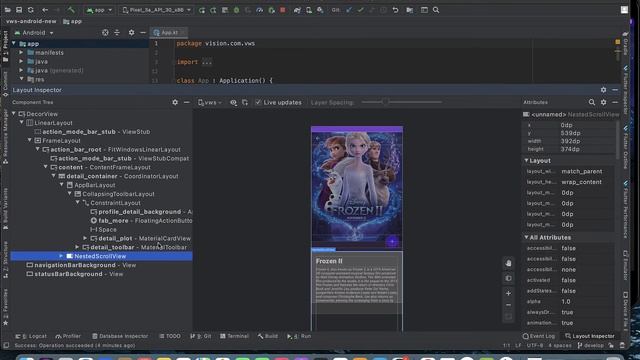Click Select Opened File target icon
The height and width of the screenshot is (360, 640).
pos(105,32)
